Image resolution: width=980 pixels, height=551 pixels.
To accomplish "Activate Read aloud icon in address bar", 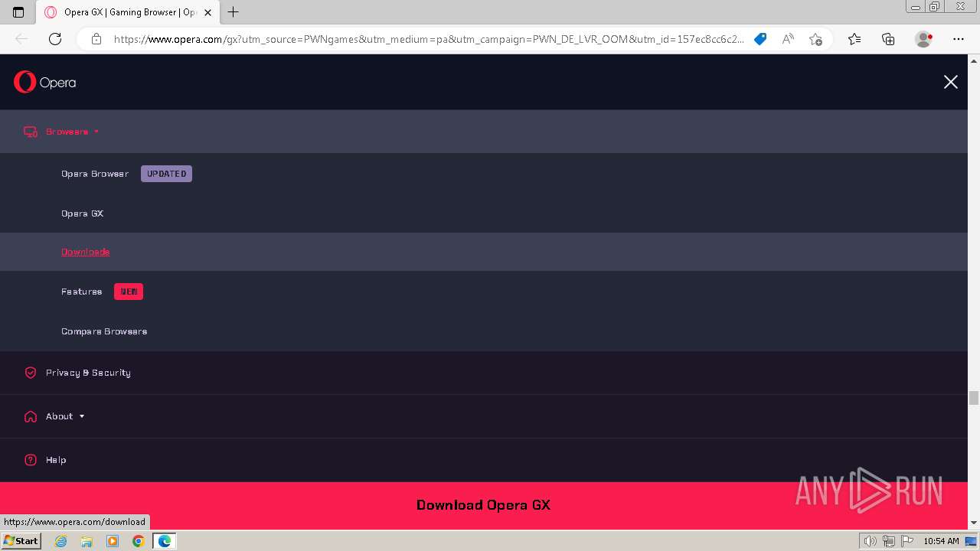I will (788, 39).
